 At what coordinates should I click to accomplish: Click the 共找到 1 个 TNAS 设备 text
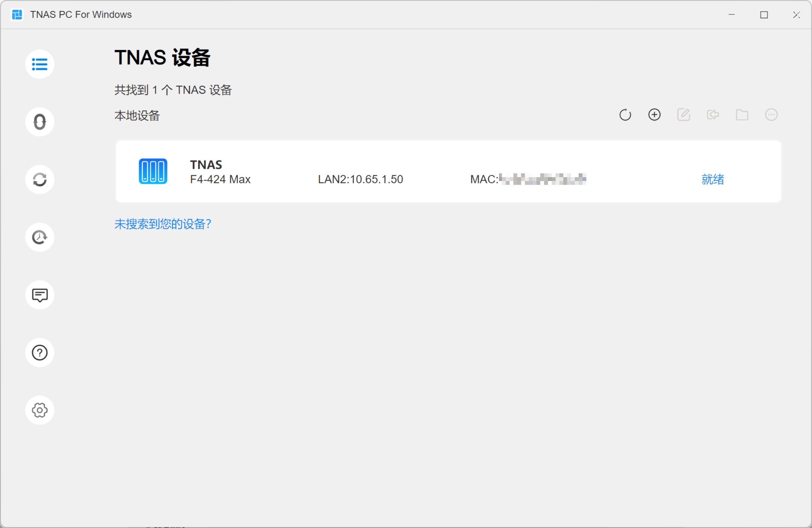tap(173, 90)
